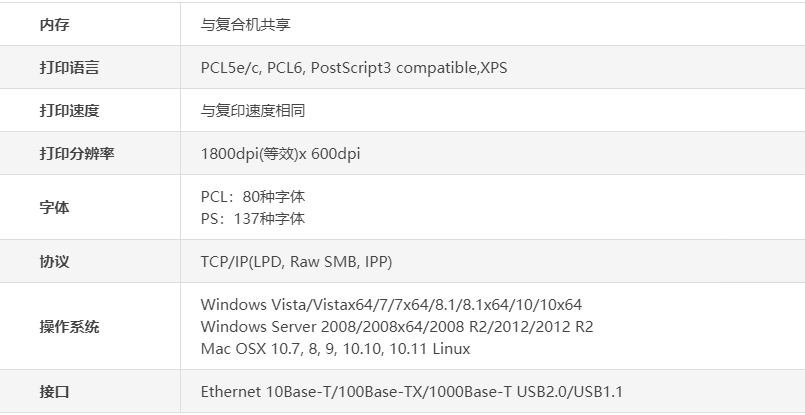Select the Windows Vista/Vistax64 line

point(391,305)
